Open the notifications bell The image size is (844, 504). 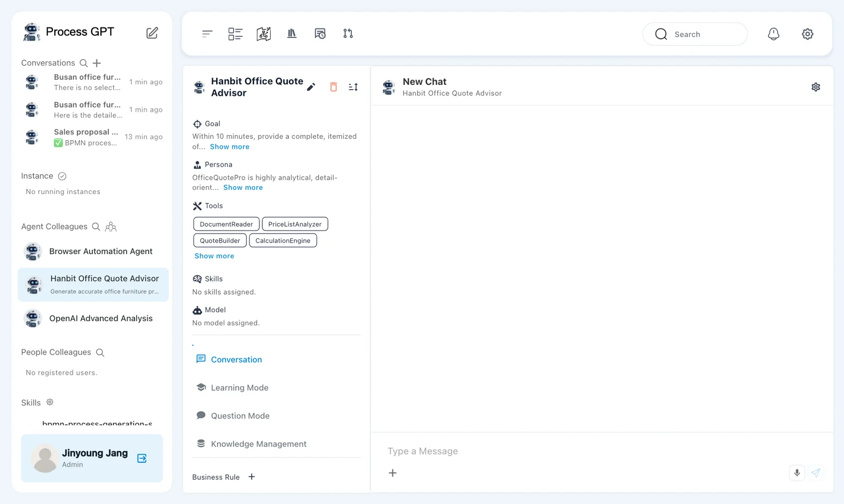click(773, 34)
